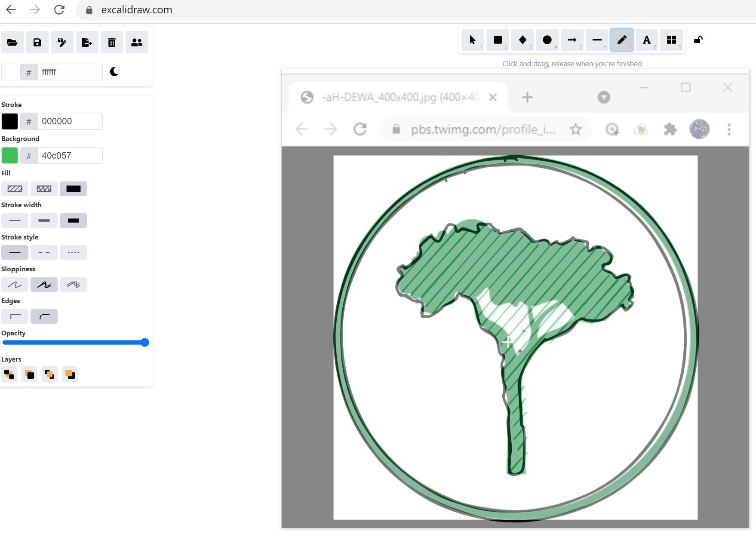Select the Text tool
Image resolution: width=756 pixels, height=537 pixels.
[647, 40]
